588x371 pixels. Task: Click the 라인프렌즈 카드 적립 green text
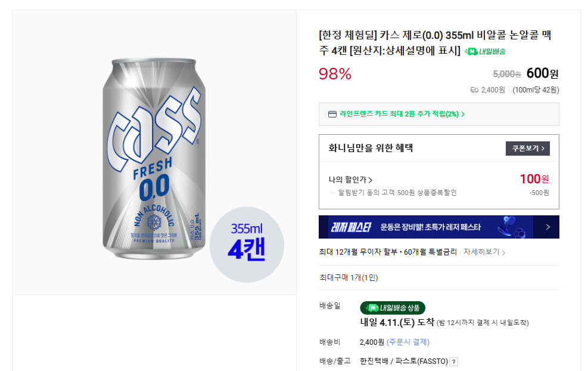pos(400,113)
